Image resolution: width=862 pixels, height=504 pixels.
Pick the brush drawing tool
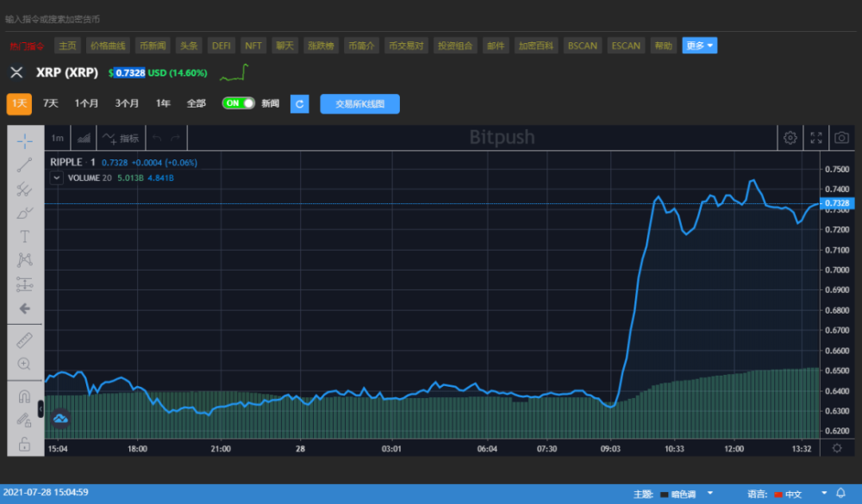(x=24, y=215)
